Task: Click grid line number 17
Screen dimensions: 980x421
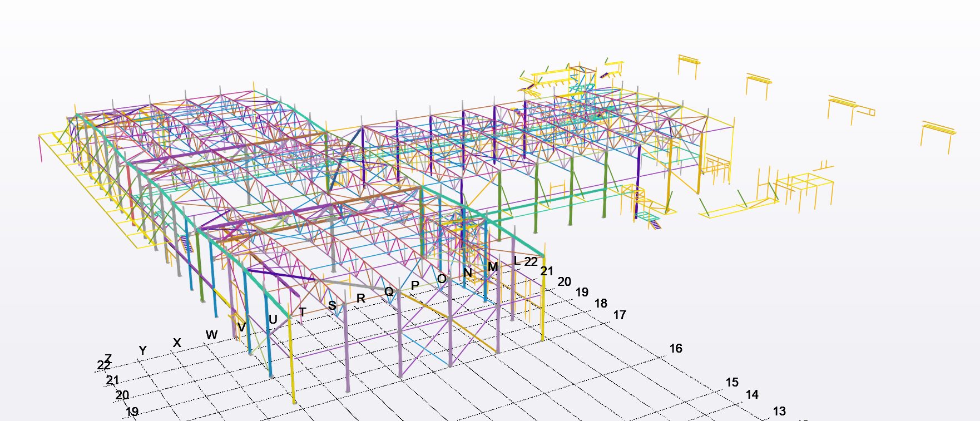Action: (620, 315)
